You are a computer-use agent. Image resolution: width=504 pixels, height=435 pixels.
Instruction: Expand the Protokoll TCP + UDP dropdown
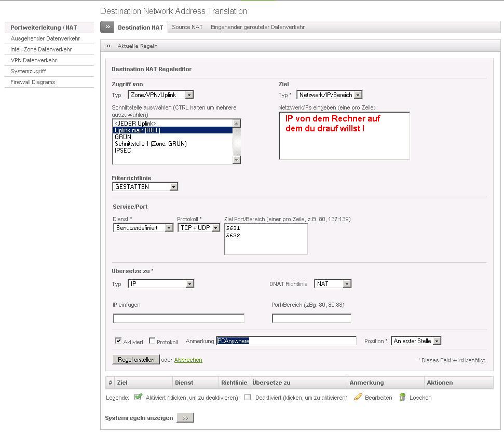coord(199,228)
